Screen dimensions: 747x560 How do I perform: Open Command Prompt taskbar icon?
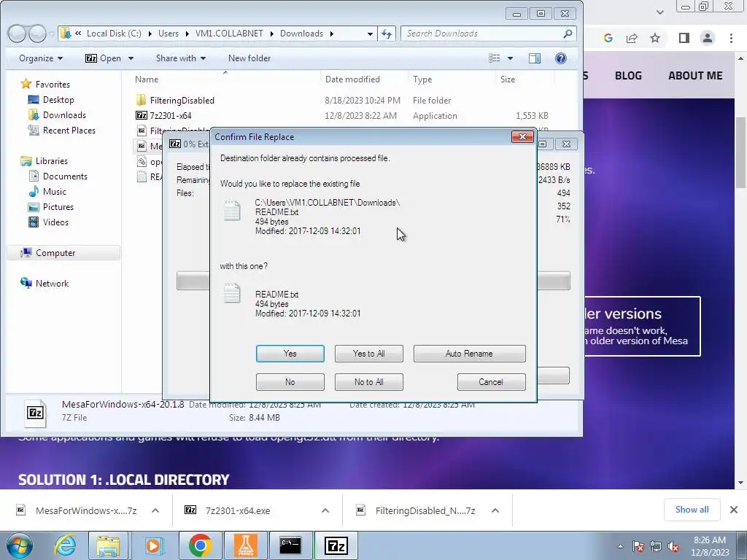pyautogui.click(x=290, y=545)
